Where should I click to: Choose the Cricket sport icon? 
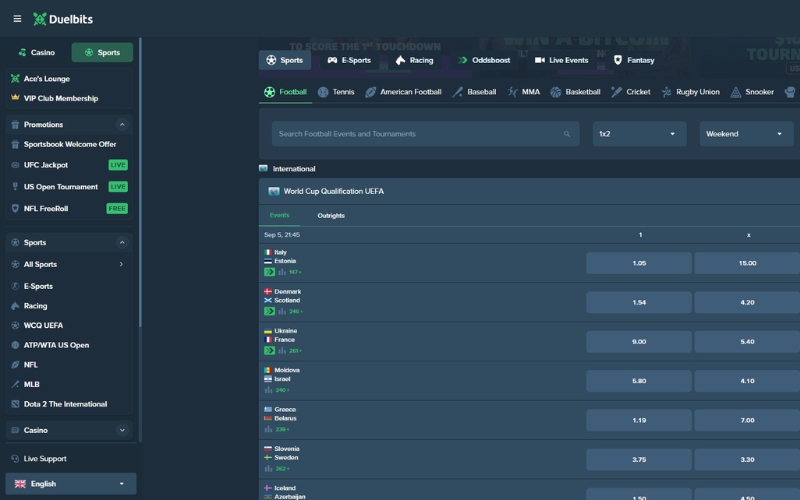tap(631, 92)
